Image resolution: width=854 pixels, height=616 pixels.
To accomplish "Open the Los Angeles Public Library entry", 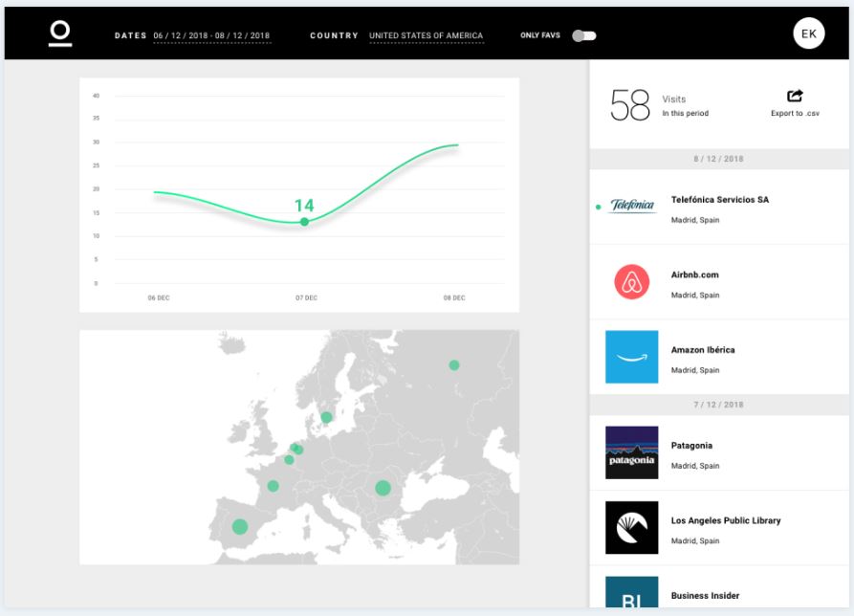I will click(x=719, y=528).
